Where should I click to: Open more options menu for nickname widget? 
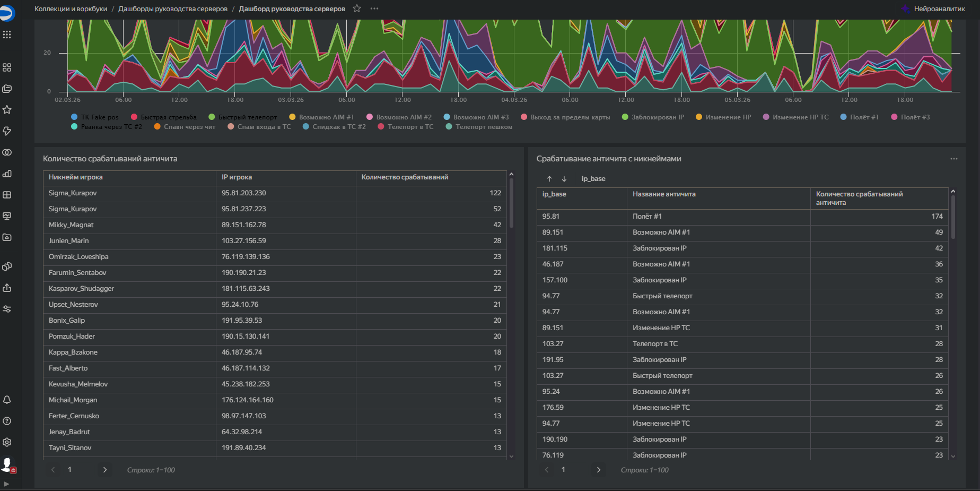tap(953, 159)
